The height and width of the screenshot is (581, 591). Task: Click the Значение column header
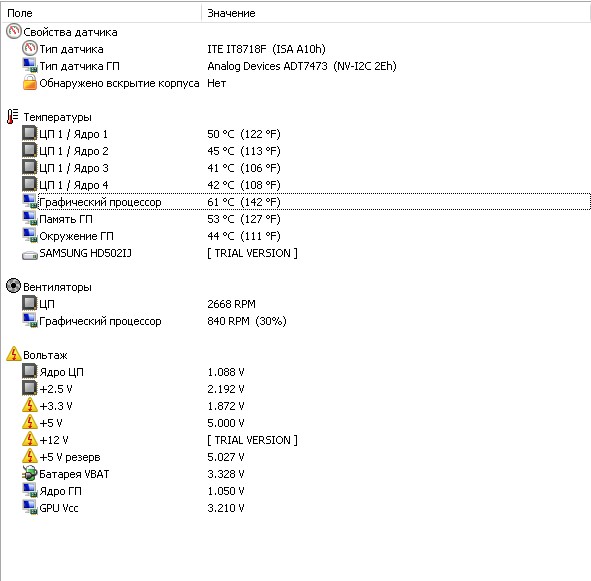coord(396,13)
